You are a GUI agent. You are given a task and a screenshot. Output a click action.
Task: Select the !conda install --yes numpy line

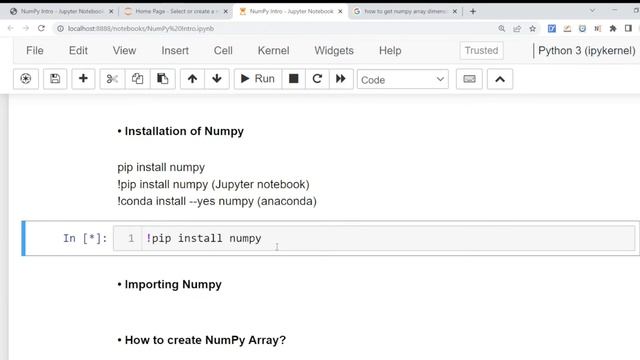tap(217, 201)
